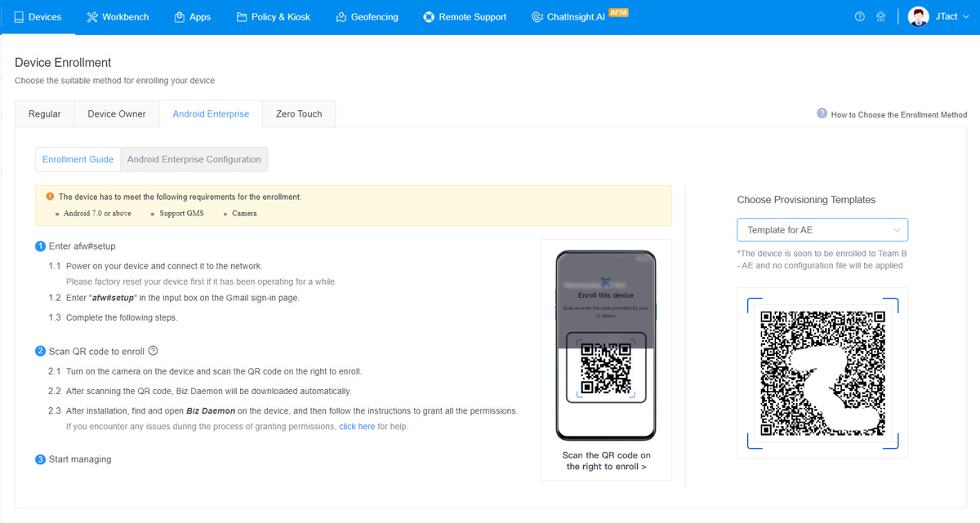980x523 pixels.
Task: Expand the JTact account dropdown
Action: coord(951,16)
